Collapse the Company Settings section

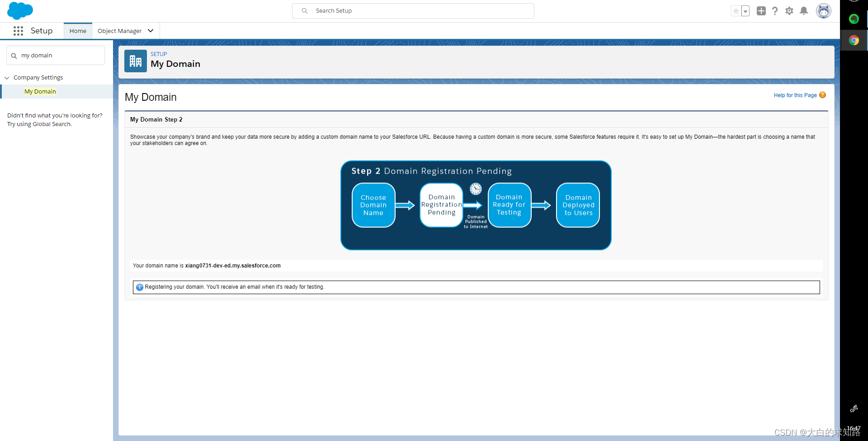click(7, 77)
